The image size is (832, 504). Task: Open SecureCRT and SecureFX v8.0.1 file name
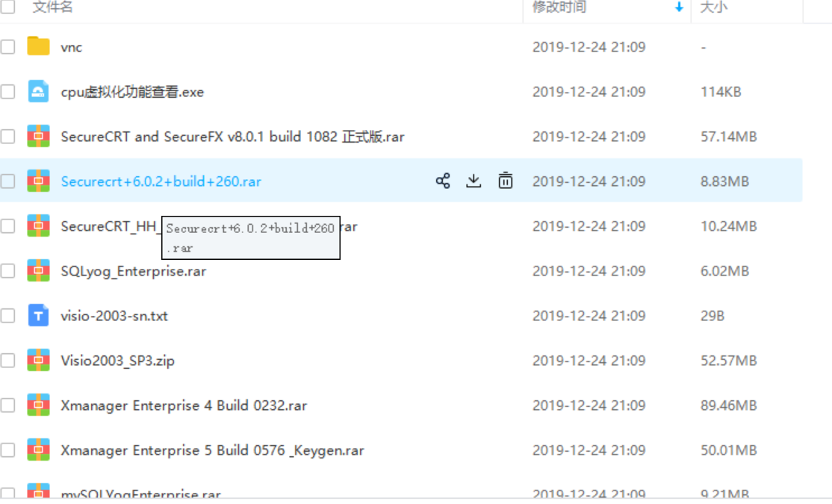[x=232, y=137]
